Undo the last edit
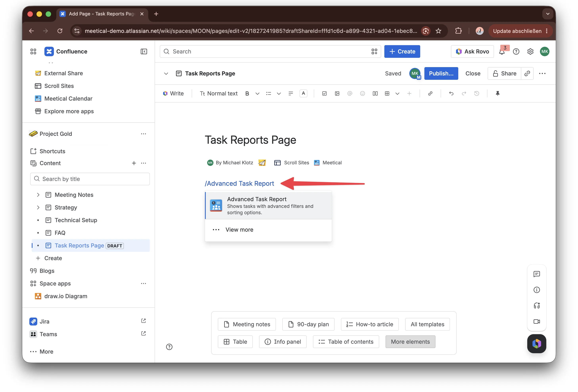The height and width of the screenshot is (392, 578). (x=451, y=93)
